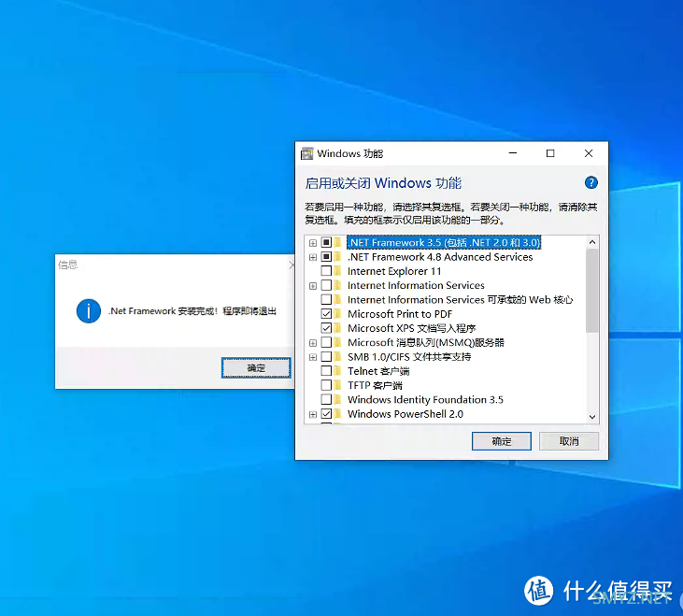This screenshot has height=616, width=683.
Task: Close the Windows 功能 window
Action: [589, 153]
